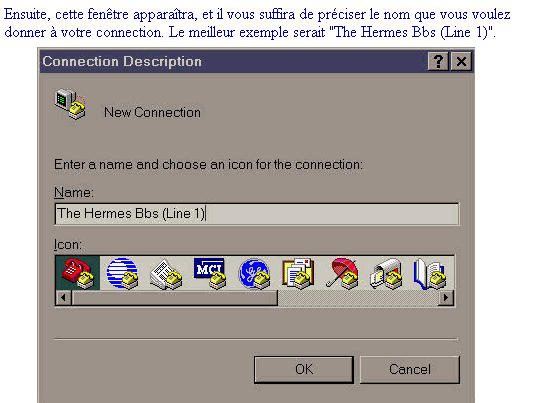The height and width of the screenshot is (403, 557).
Task: Confirm with the OK button
Action: coord(304,370)
